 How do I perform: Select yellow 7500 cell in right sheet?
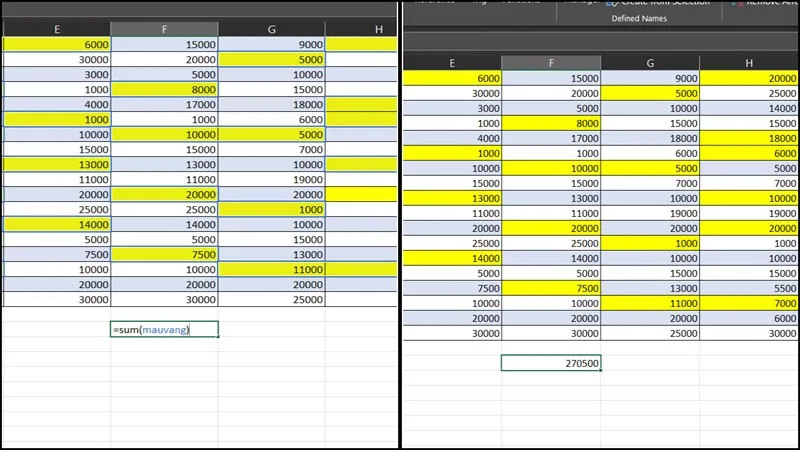coord(551,288)
